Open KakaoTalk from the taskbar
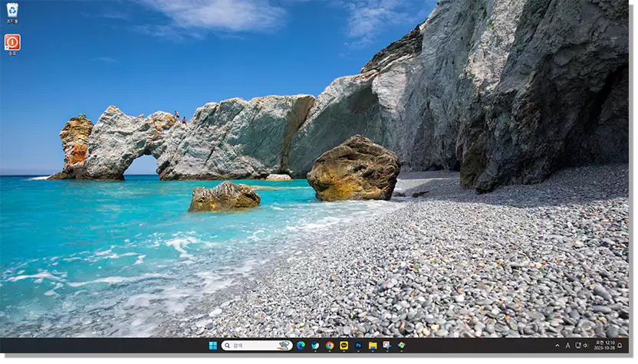Screen dimensions: 638x364 344,346
